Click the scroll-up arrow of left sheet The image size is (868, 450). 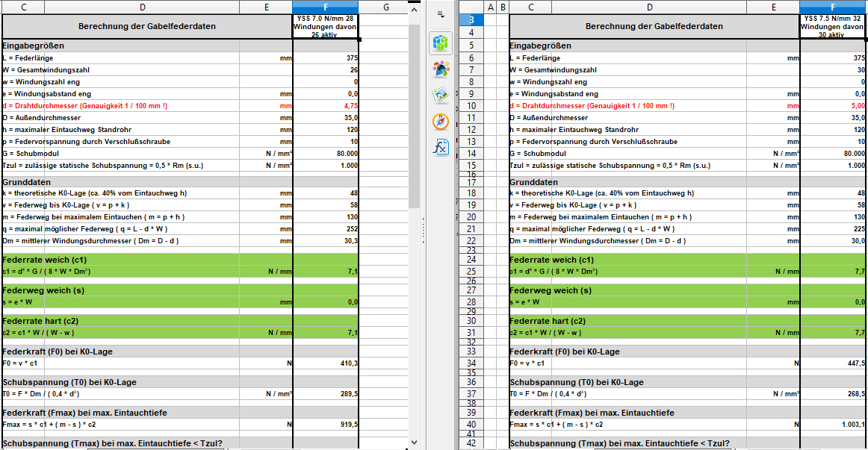click(x=414, y=7)
